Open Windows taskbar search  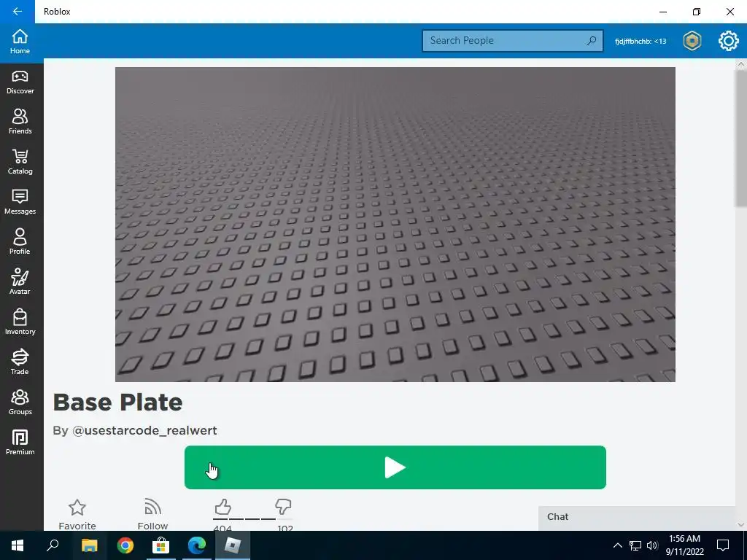coord(53,545)
